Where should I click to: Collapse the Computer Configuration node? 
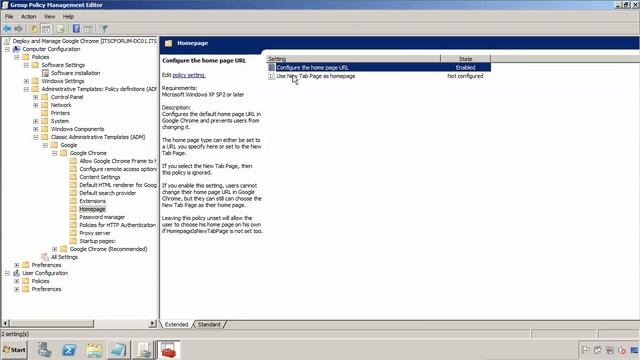7,49
